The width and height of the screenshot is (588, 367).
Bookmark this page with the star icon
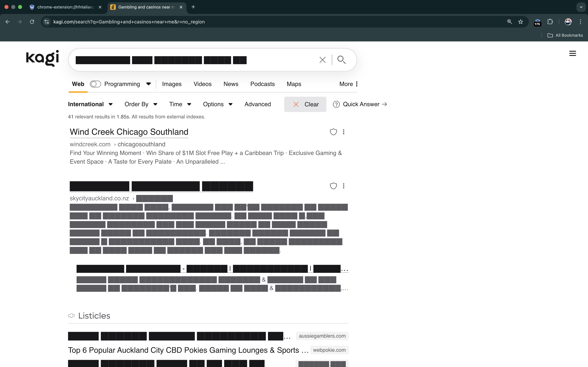pos(520,22)
